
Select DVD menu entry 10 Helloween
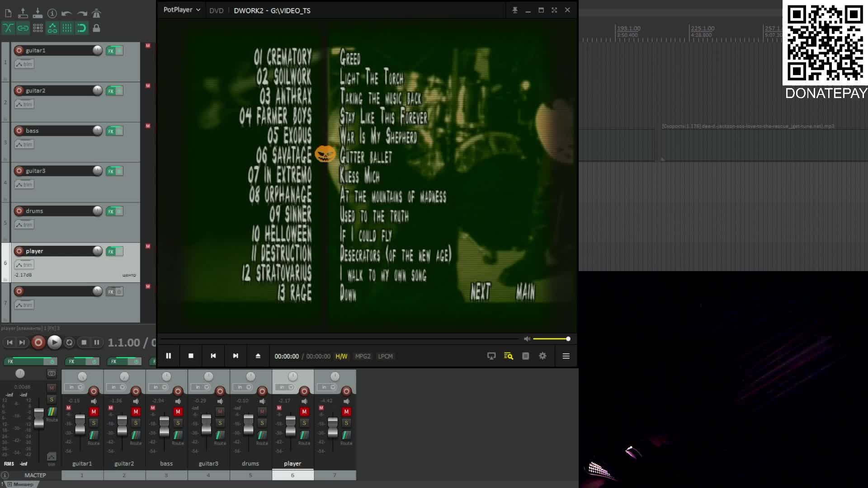282,234
